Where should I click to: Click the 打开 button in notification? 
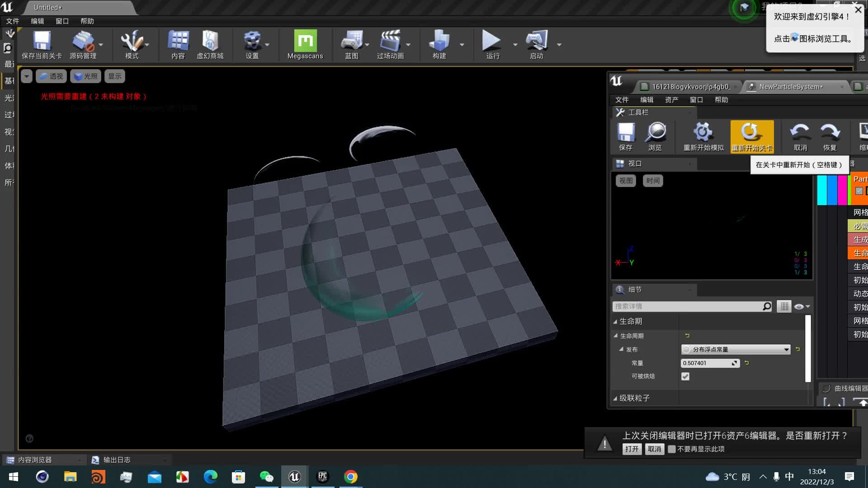coord(632,449)
